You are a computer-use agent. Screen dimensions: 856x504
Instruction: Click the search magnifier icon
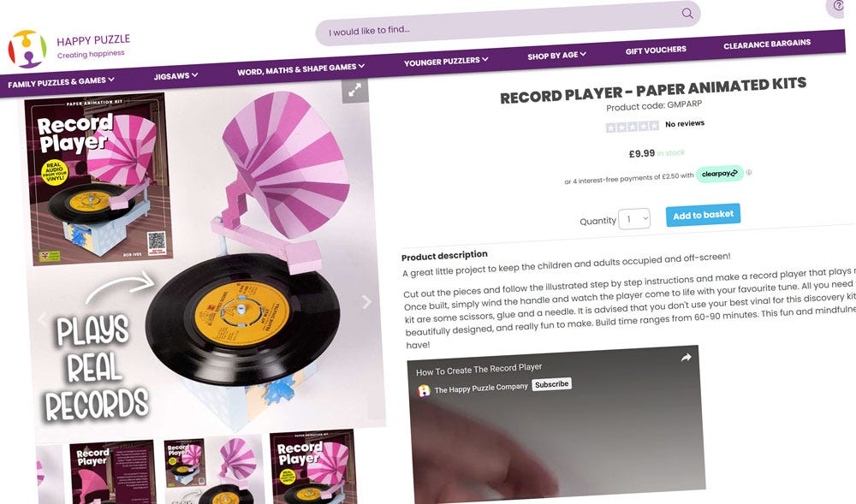coord(687,13)
